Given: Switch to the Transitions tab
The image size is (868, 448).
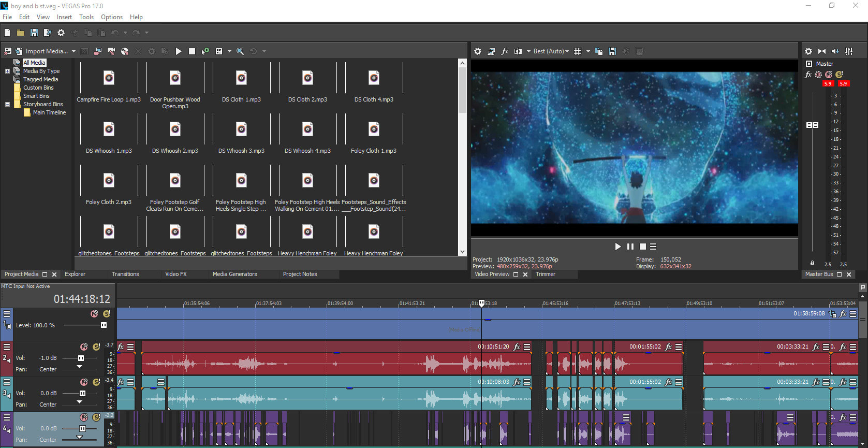Looking at the screenshot, I should tap(125, 274).
